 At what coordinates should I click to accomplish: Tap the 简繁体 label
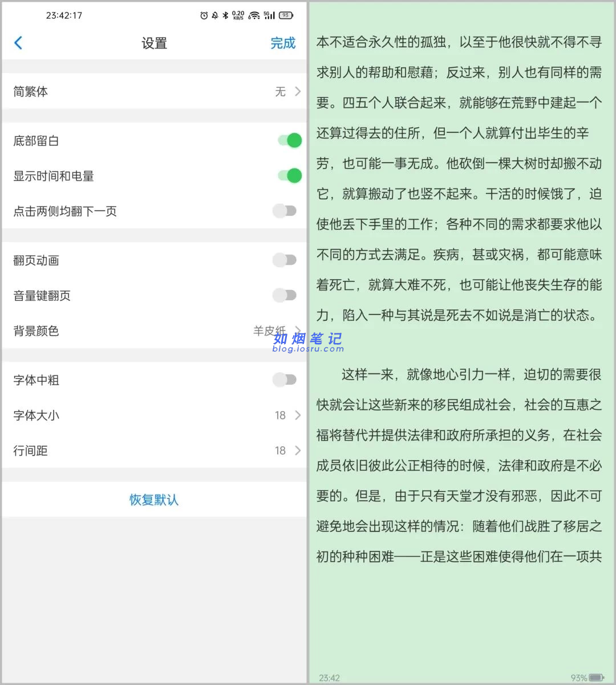point(31,91)
